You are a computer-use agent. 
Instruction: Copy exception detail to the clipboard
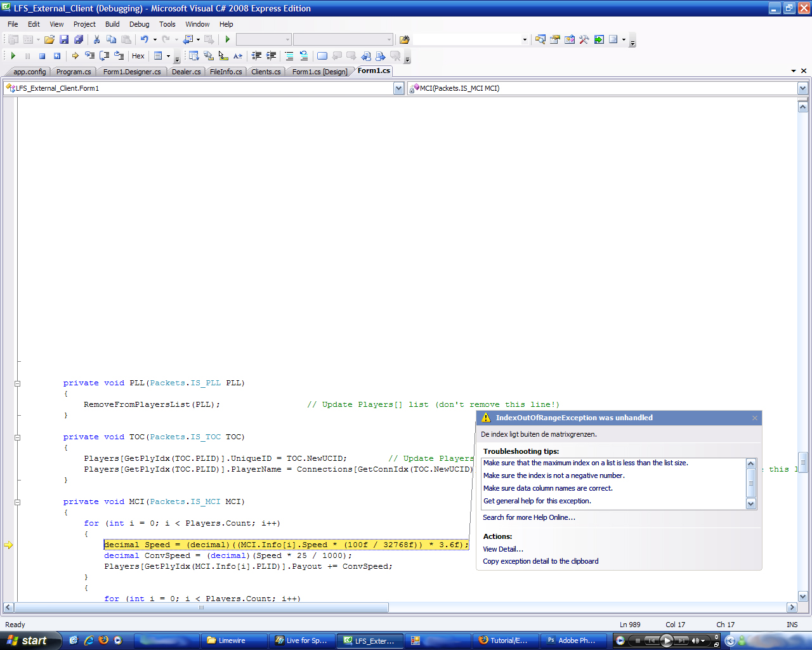tap(540, 561)
